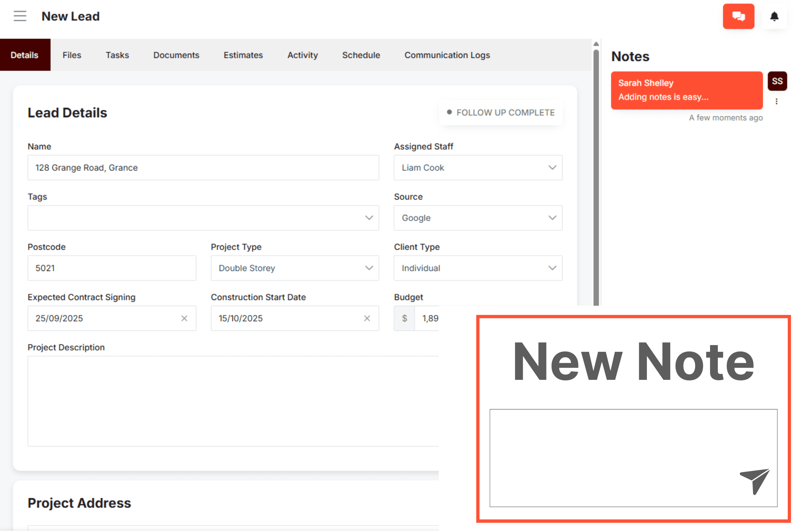Switch to the Schedule tab
Viewport: 798px width, 532px height.
[361, 55]
